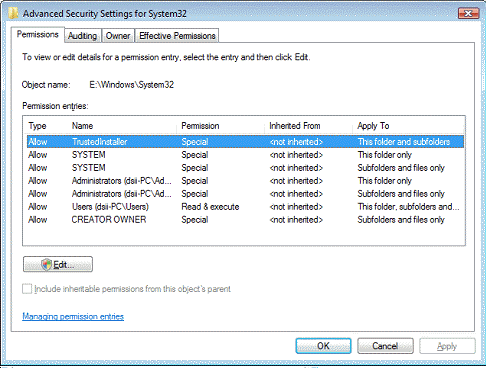Open the Managing permission entries help link

pyautogui.click(x=73, y=316)
